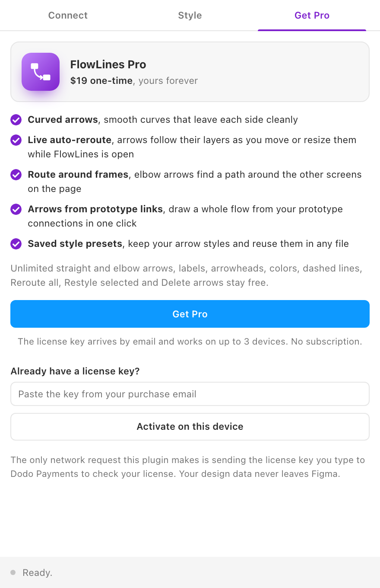Click the Saved style presets feature label
380x588 pixels.
[75, 244]
